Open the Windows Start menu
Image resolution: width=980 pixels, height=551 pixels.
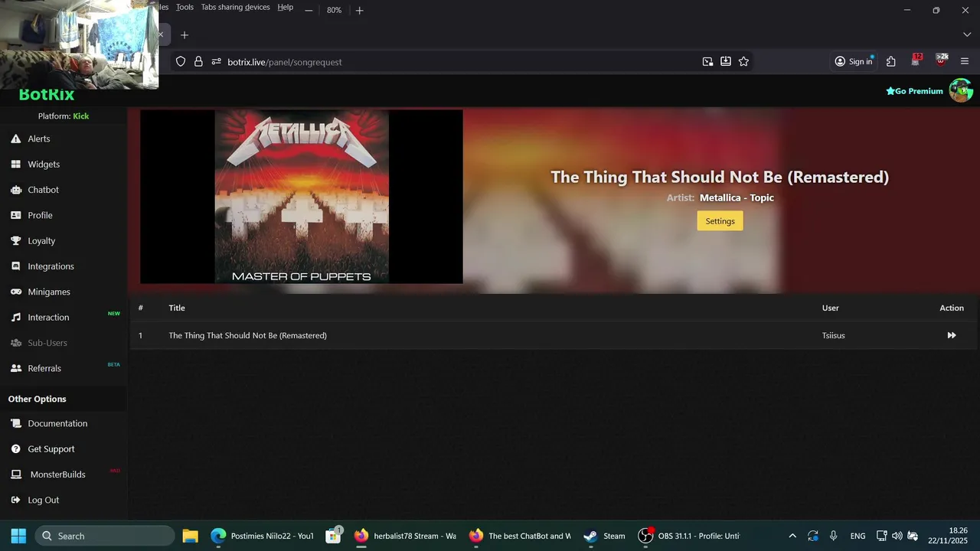[18, 536]
